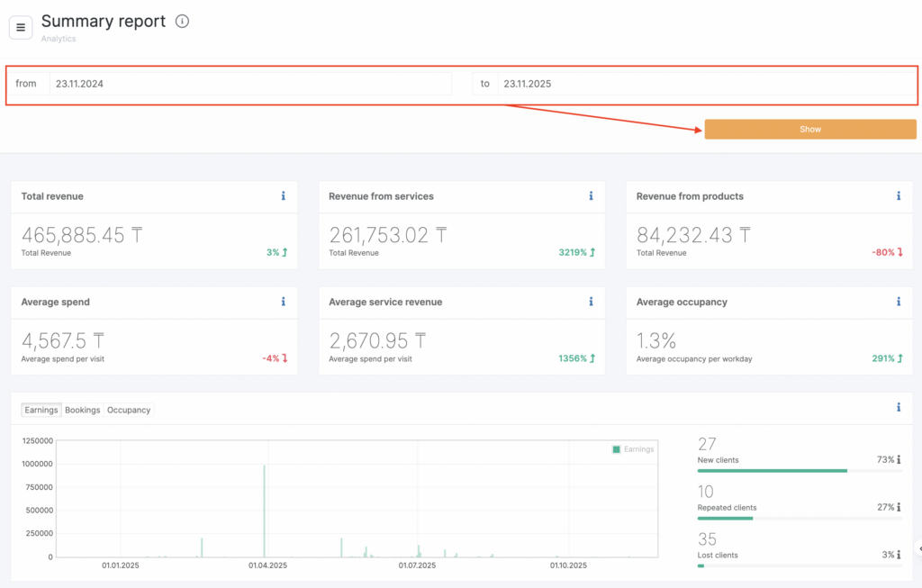Expand the collapsed side panel arrow at right edge
Image resolution: width=922 pixels, height=588 pixels.
pos(917,548)
